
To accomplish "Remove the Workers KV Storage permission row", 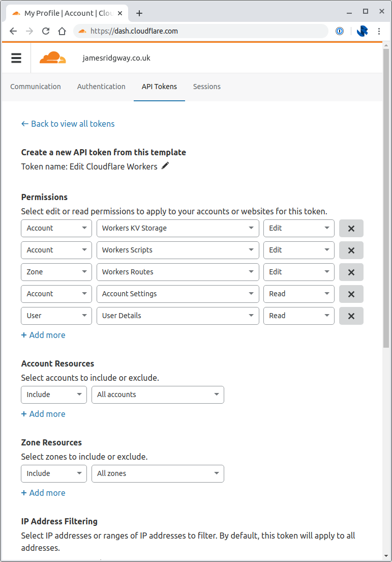I will coord(351,228).
